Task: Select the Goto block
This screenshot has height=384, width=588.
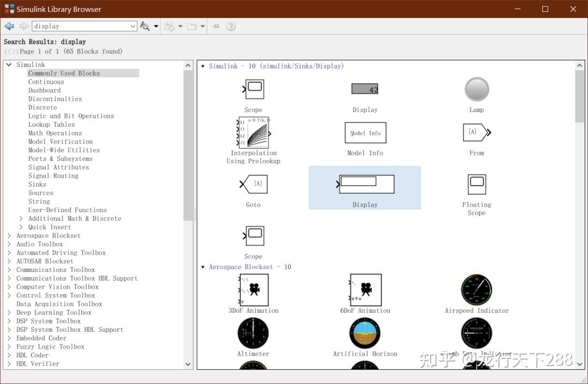Action: (x=254, y=184)
